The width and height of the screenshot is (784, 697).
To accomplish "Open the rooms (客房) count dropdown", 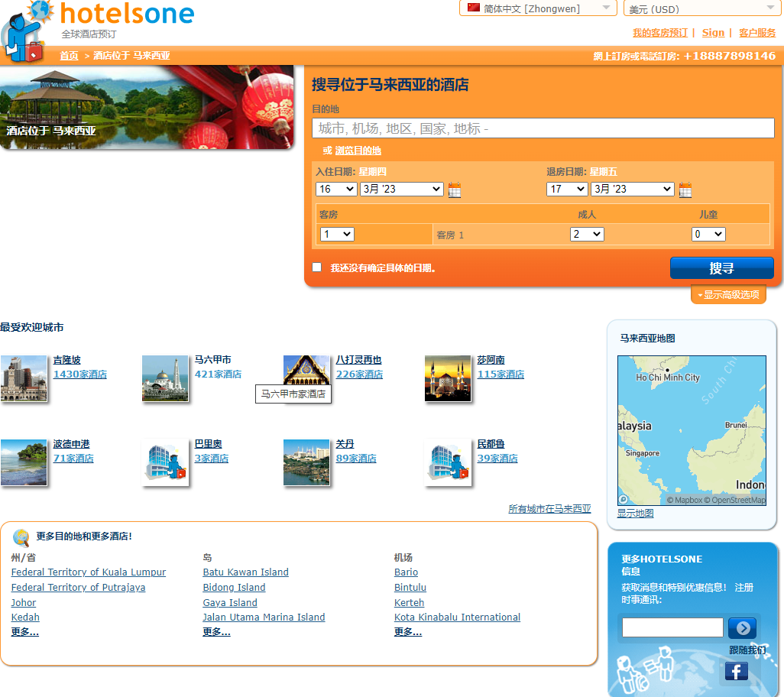I will [337, 234].
